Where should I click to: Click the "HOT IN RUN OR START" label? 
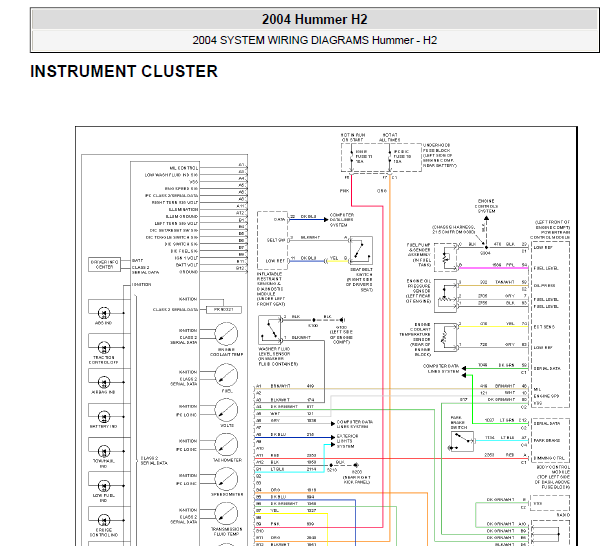pyautogui.click(x=352, y=137)
